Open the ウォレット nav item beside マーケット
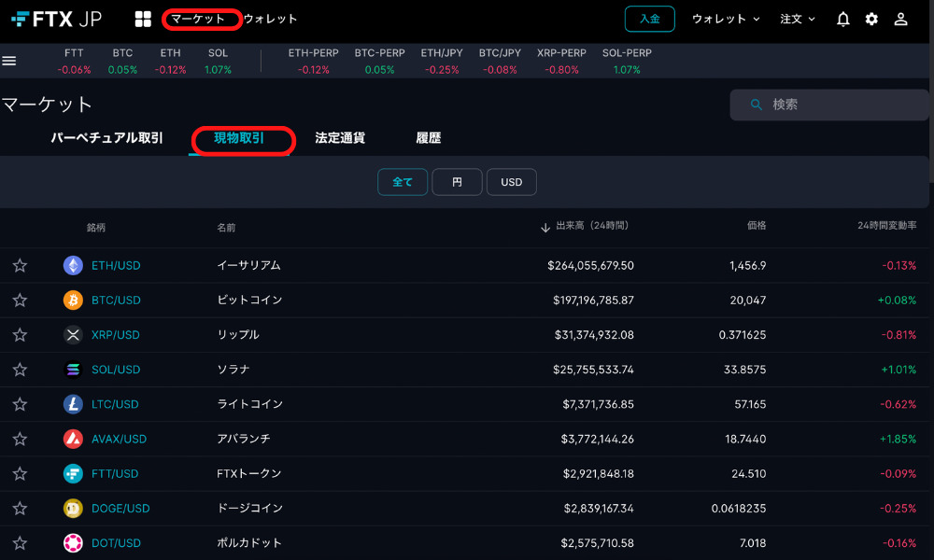 [x=271, y=19]
